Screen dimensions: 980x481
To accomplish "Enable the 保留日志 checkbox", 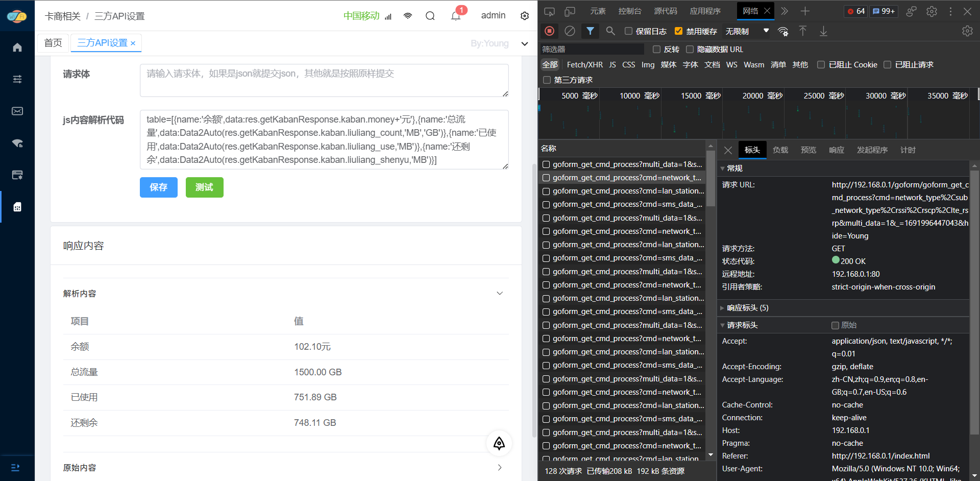I will [629, 31].
